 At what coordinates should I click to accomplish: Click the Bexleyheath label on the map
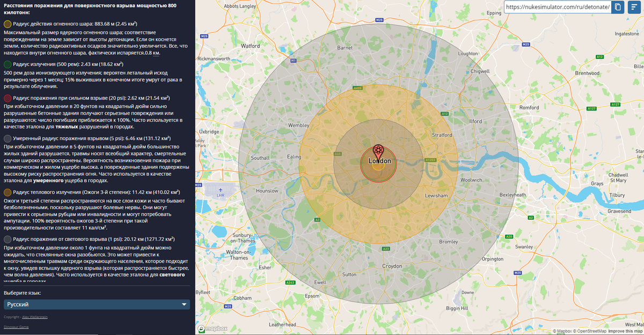point(514,194)
